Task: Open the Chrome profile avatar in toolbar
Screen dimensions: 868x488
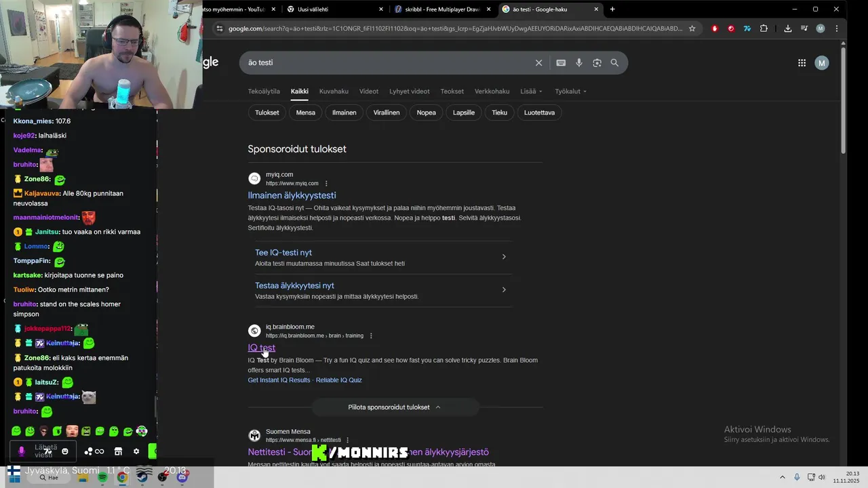Action: [x=821, y=28]
